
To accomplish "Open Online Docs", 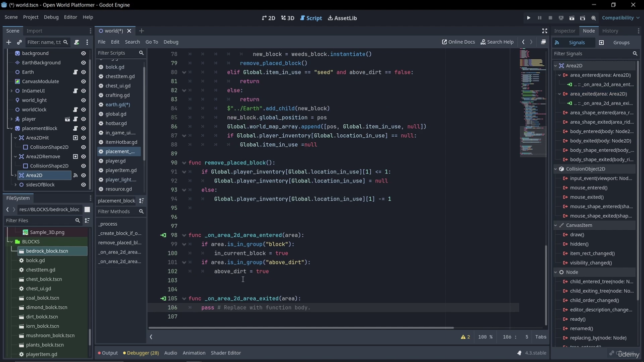I will [x=458, y=42].
